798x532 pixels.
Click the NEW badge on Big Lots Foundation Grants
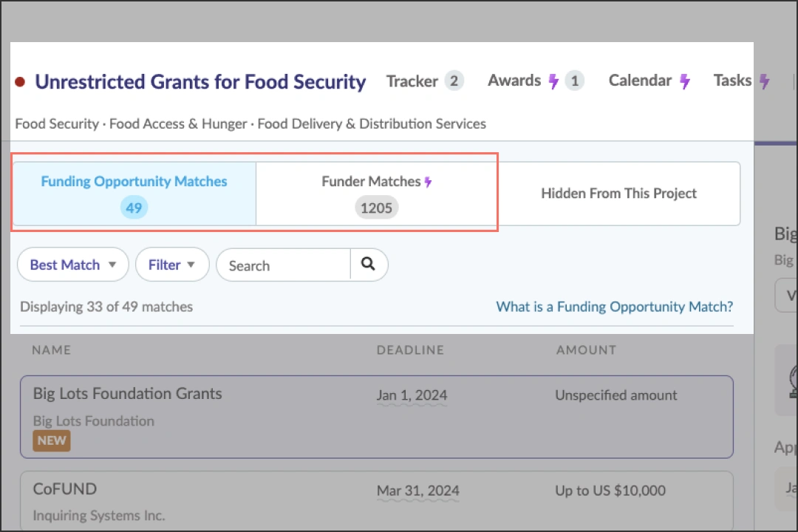click(51, 440)
